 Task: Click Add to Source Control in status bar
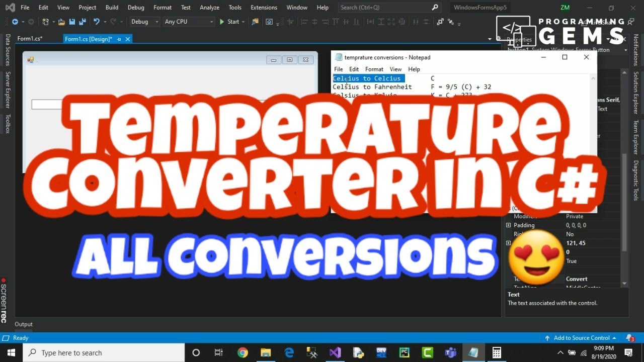[x=581, y=338]
